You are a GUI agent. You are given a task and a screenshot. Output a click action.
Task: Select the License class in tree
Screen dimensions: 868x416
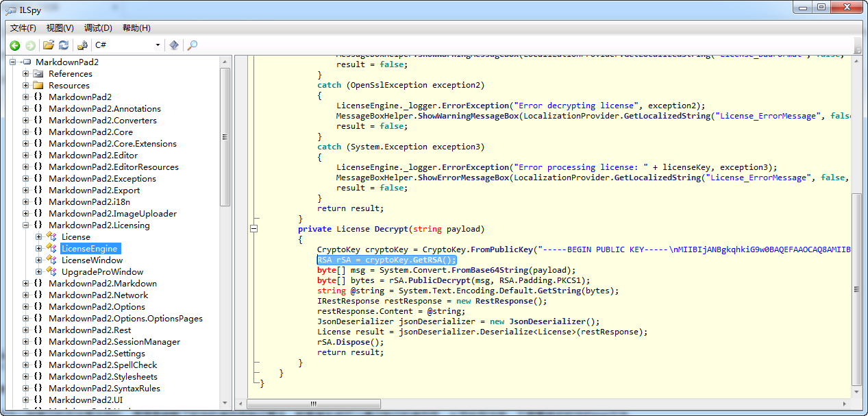pyautogui.click(x=75, y=236)
